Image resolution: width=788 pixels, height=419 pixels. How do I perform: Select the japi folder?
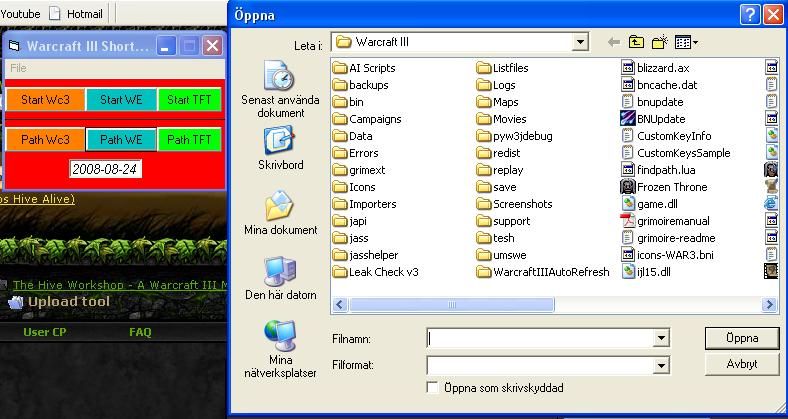350,221
